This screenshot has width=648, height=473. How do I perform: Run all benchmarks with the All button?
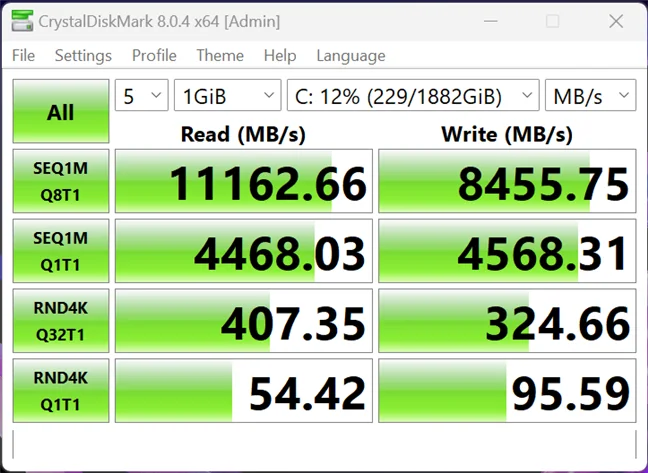click(61, 111)
